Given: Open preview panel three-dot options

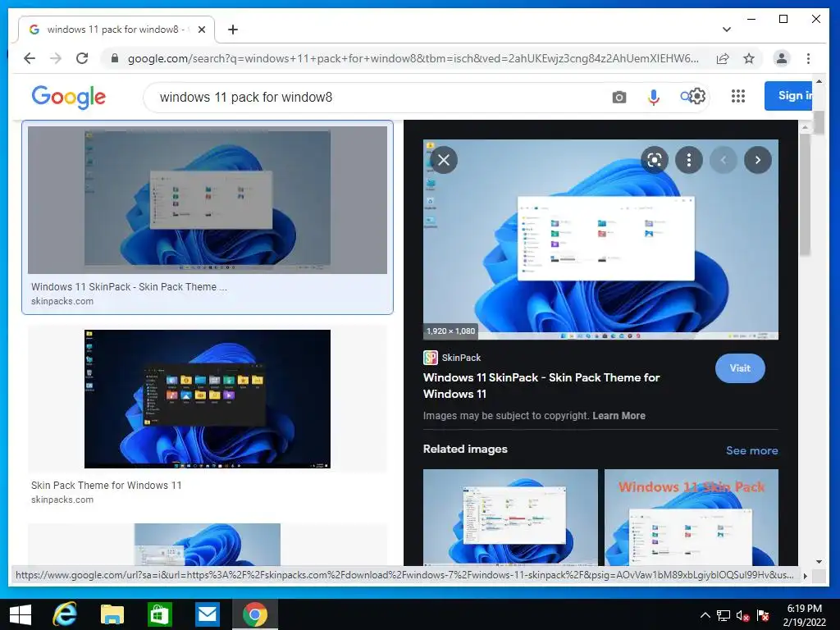Looking at the screenshot, I should click(689, 160).
